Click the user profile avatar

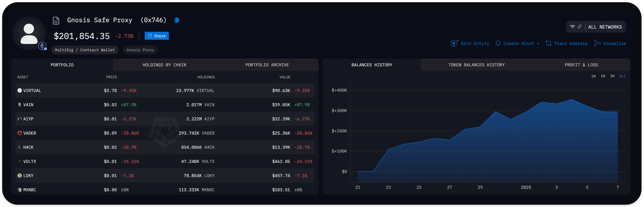click(x=29, y=33)
